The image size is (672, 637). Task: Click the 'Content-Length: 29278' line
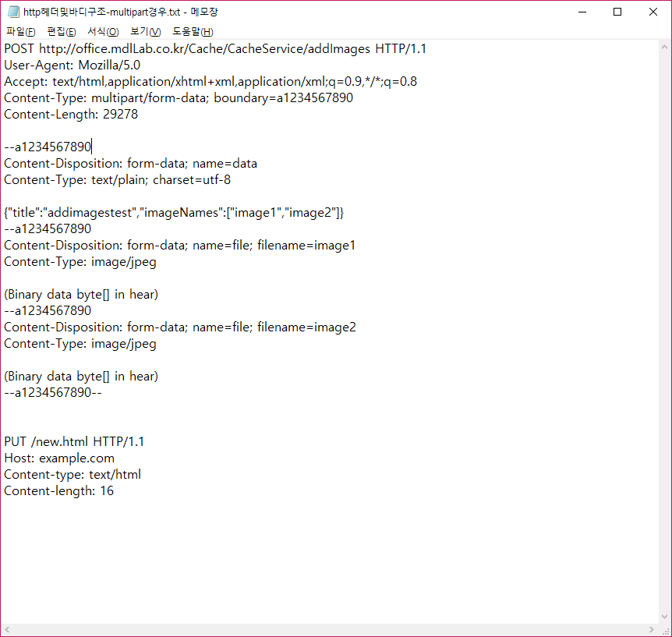[x=71, y=114]
